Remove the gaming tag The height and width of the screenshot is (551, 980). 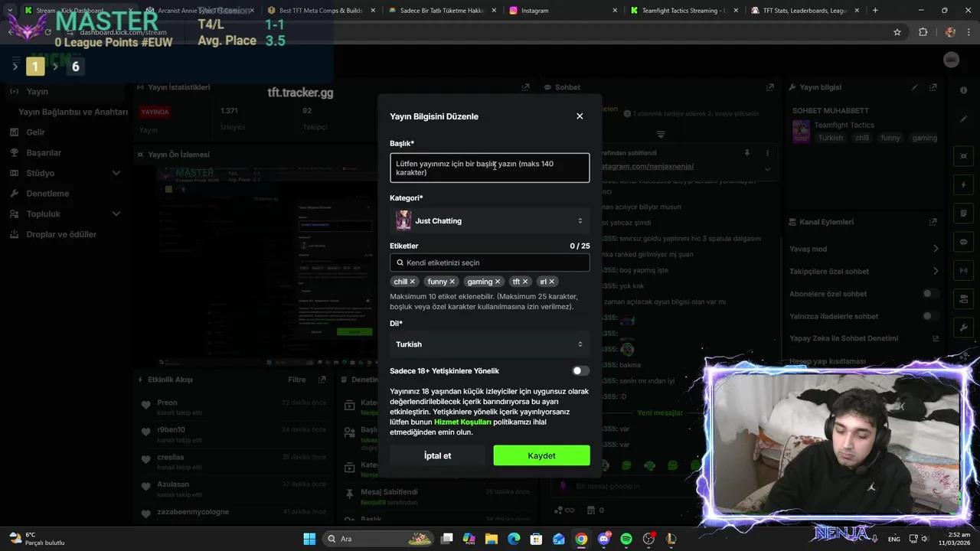(498, 282)
